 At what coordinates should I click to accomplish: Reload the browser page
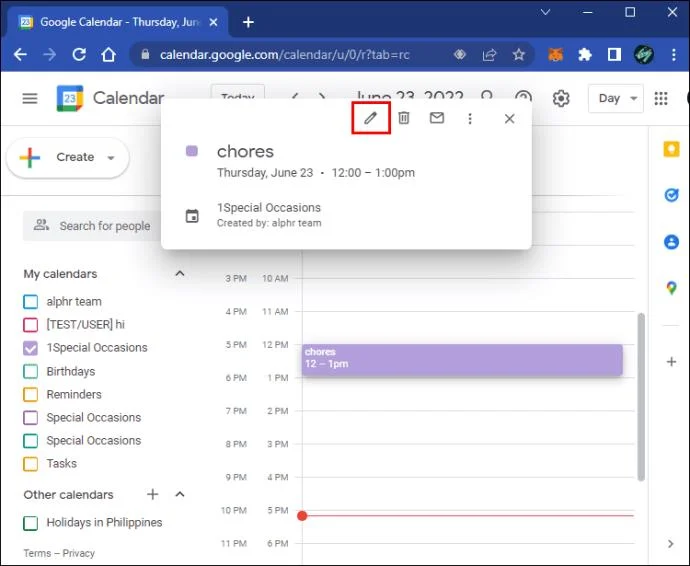79,55
